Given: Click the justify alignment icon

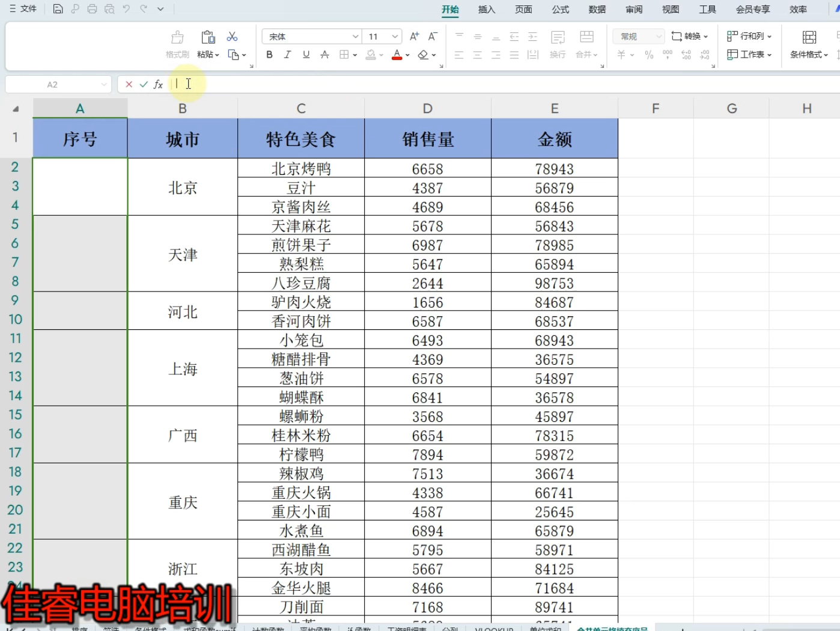Looking at the screenshot, I should click(x=514, y=55).
